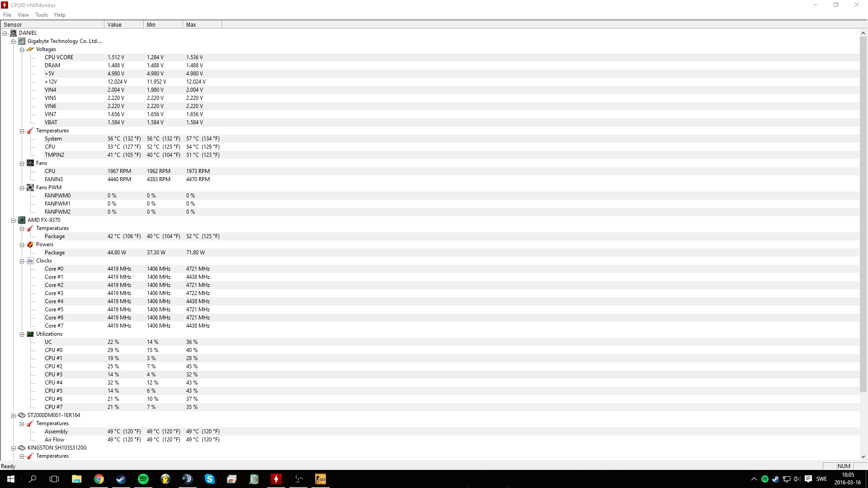This screenshot has height=488, width=868.
Task: Collapse the Voltages tree node
Action: point(22,50)
